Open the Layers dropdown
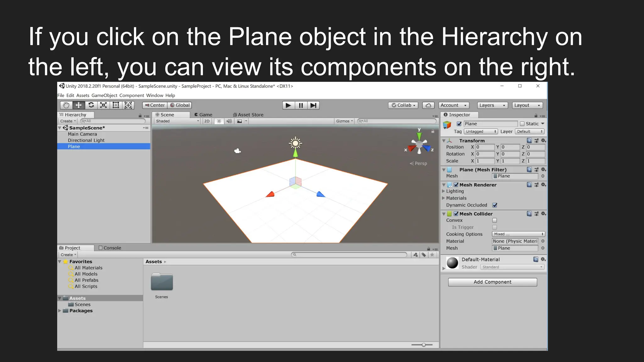This screenshot has height=362, width=644. 492,105
